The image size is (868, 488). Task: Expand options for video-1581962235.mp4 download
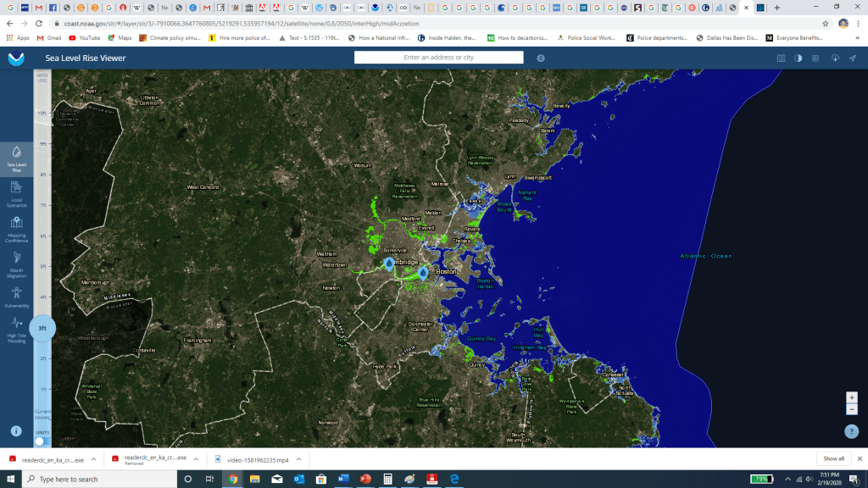pos(298,458)
